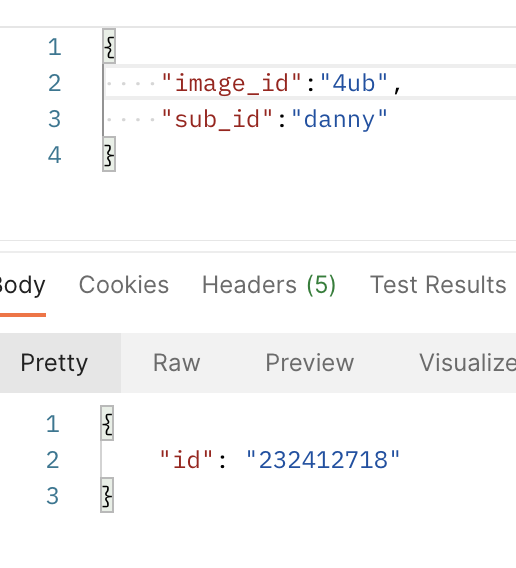Select the response Body tab

22,285
